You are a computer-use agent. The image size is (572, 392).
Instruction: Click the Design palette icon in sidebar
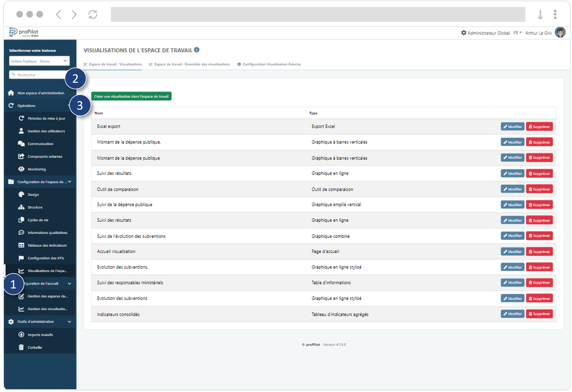coord(21,194)
